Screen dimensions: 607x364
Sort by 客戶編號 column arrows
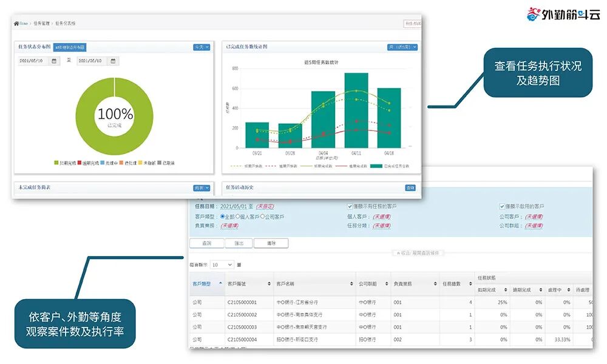(269, 284)
